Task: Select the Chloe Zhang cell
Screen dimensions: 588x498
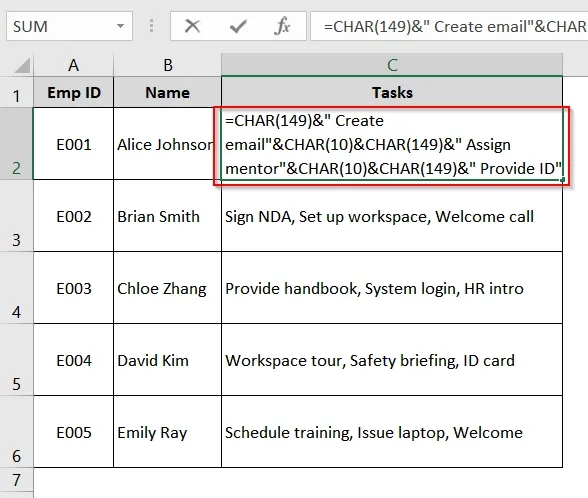Action: (x=167, y=288)
